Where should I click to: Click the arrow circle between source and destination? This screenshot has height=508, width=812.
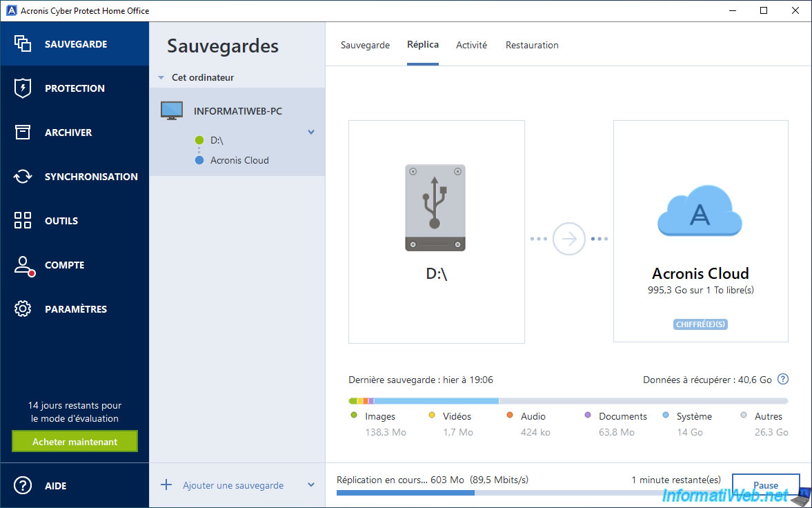click(x=568, y=239)
